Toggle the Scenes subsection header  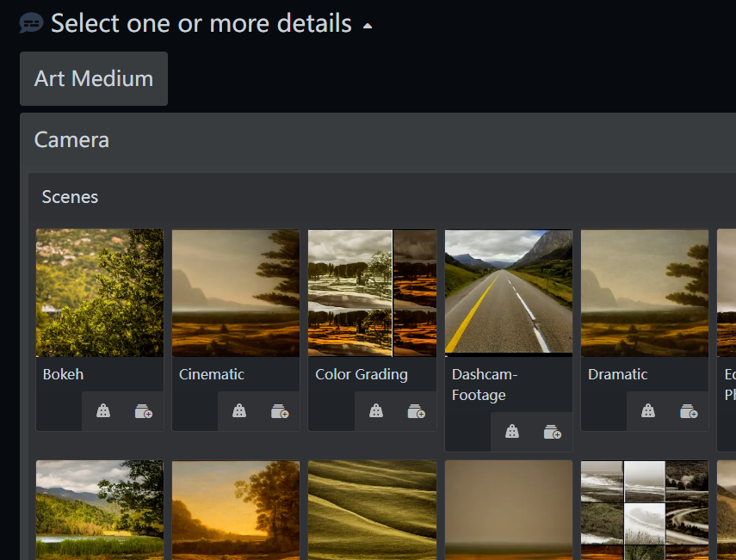pos(382,197)
